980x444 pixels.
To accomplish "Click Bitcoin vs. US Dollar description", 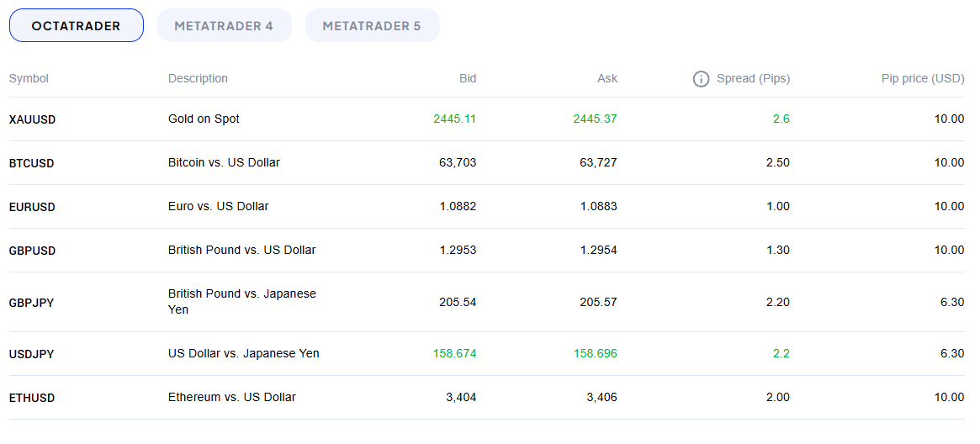I will point(225,162).
